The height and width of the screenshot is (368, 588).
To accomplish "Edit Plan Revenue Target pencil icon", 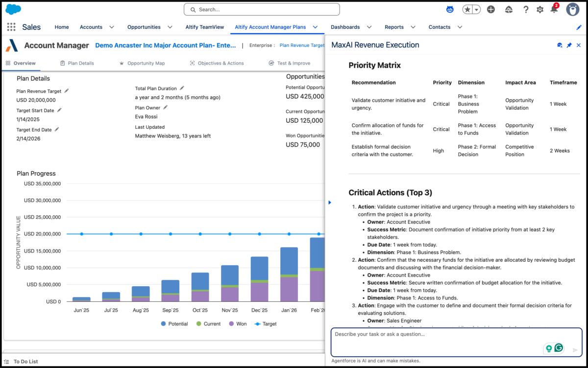I will (67, 91).
